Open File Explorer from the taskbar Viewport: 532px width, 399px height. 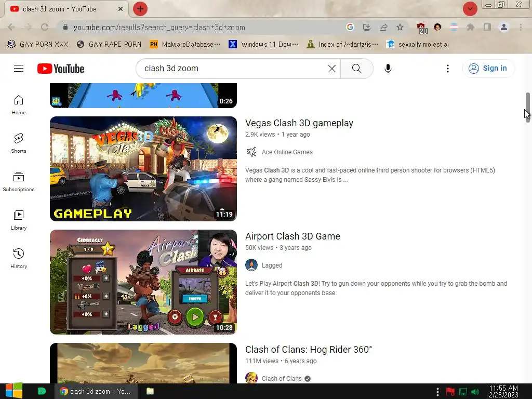[150, 391]
